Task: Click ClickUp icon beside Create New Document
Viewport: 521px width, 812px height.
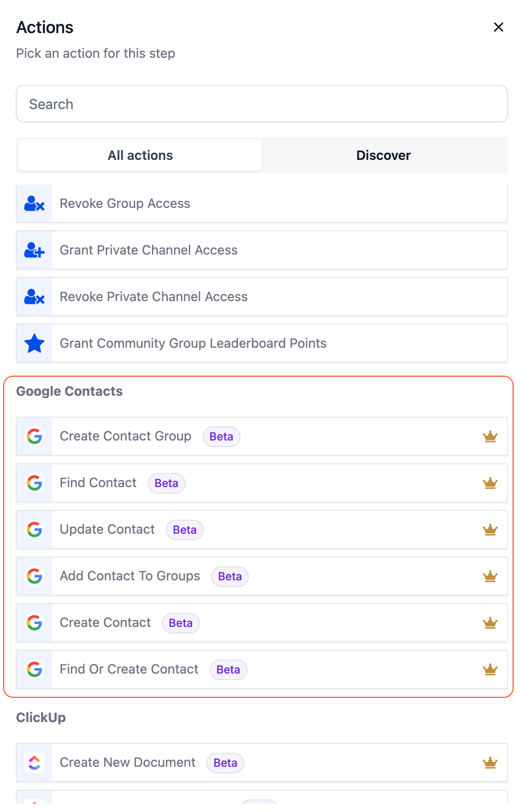Action: coord(34,763)
